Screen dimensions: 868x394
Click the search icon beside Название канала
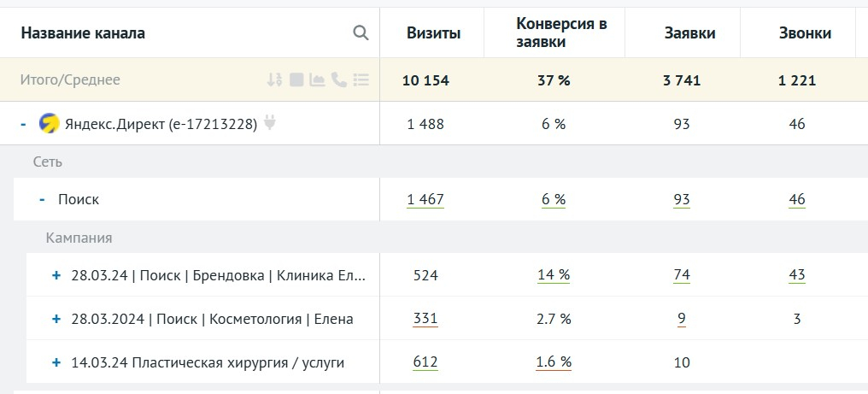click(361, 33)
